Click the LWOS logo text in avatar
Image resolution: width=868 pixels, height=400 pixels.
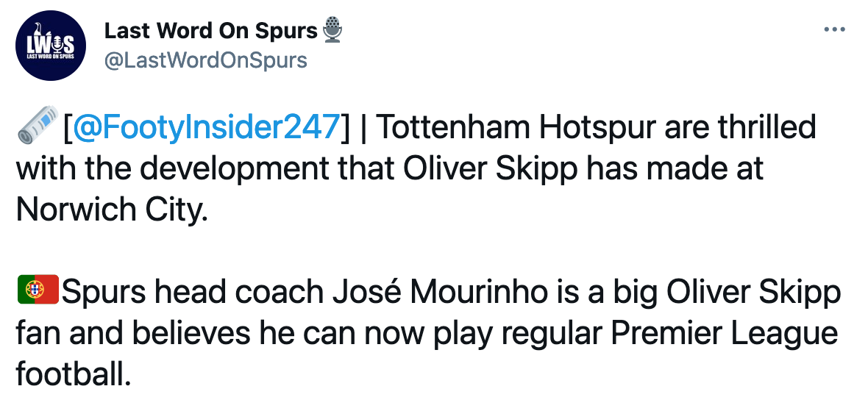click(x=50, y=42)
